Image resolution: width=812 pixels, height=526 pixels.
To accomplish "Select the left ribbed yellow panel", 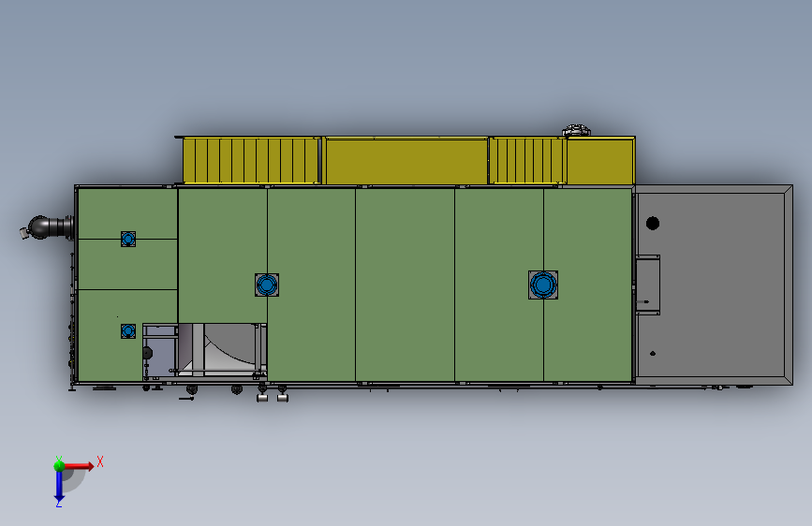I will point(251,160).
